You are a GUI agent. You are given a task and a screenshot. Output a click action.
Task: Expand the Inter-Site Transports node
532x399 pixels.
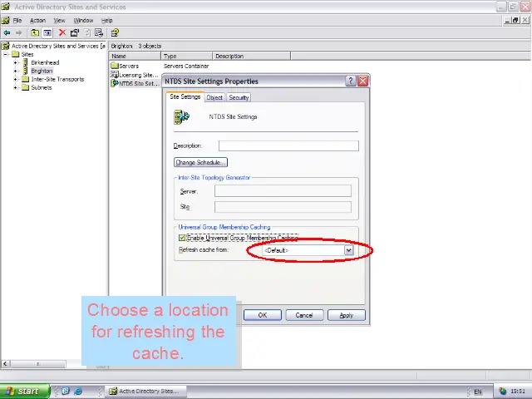click(x=15, y=79)
